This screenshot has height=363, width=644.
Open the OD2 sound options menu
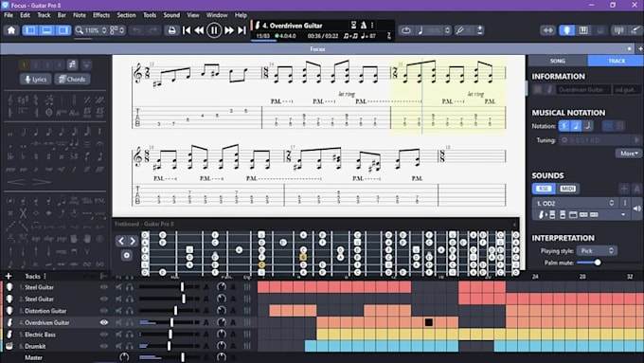[625, 203]
